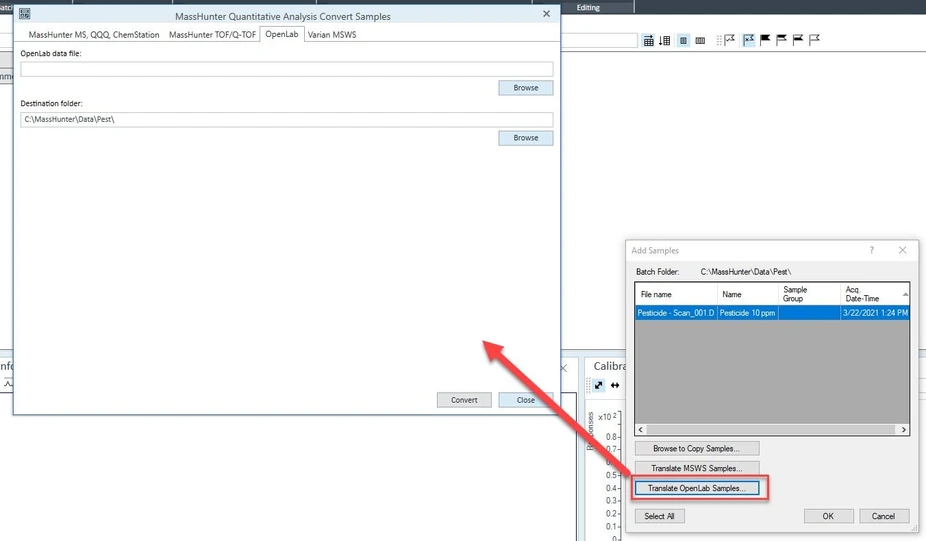
Task: Click the help question mark in Add Samples
Action: click(871, 250)
